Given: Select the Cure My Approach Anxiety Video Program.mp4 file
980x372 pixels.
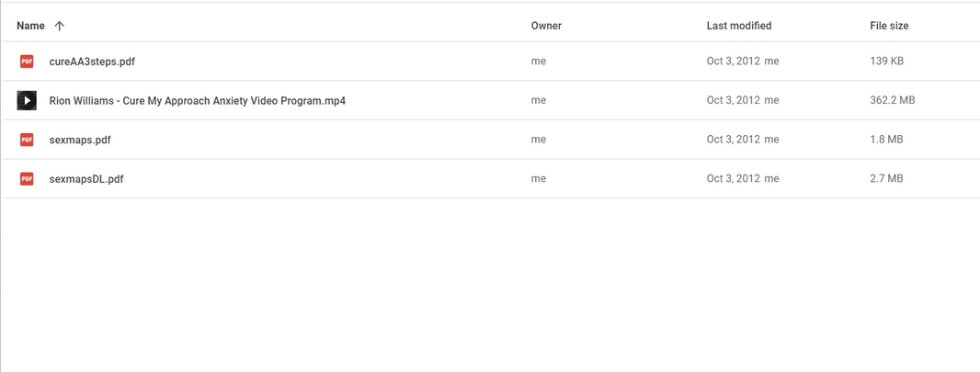Looking at the screenshot, I should (x=198, y=100).
